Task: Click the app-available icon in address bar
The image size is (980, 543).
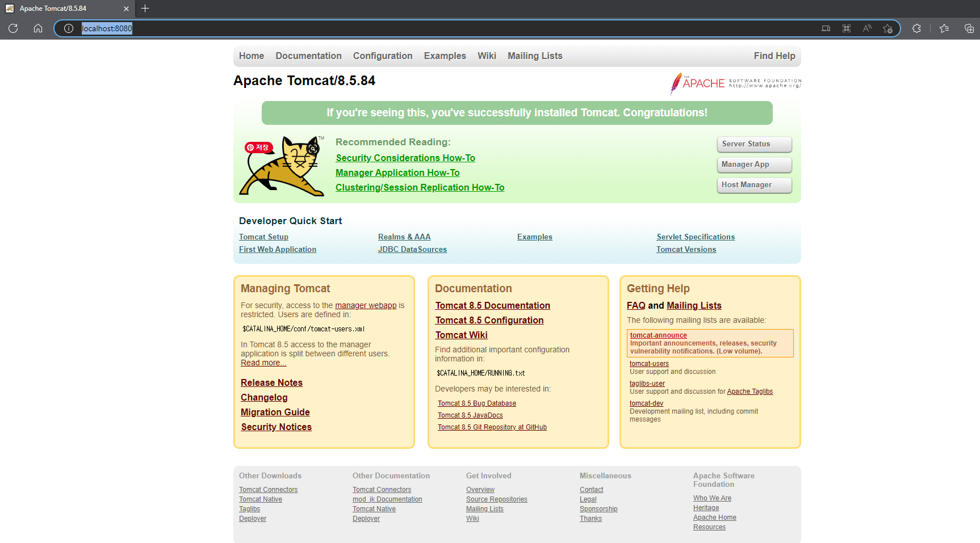Action: pos(826,28)
